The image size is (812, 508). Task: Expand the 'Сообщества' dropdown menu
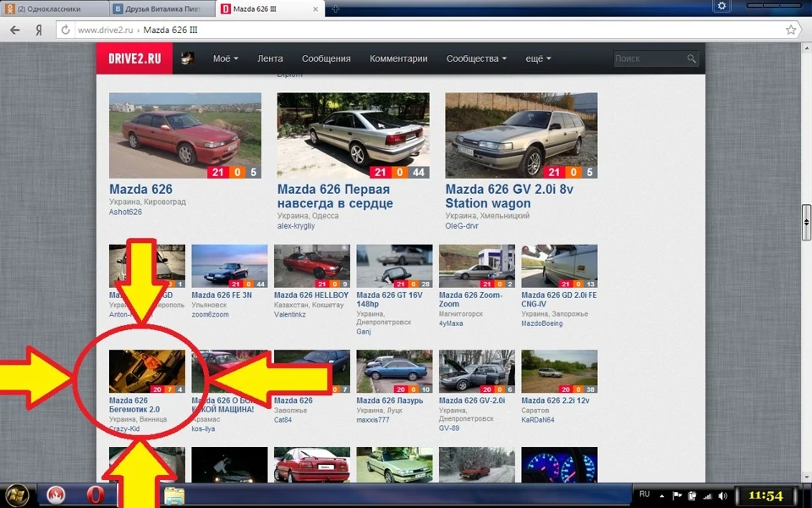(476, 58)
